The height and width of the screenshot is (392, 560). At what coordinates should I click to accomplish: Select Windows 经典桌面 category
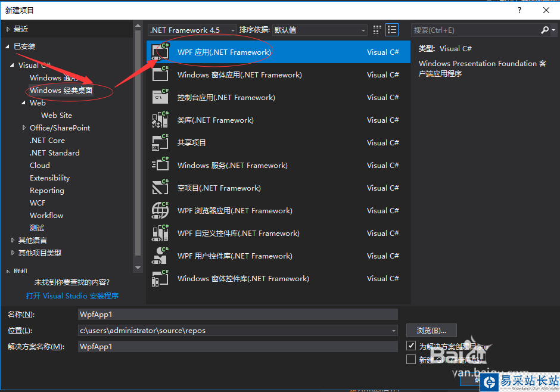[61, 91]
